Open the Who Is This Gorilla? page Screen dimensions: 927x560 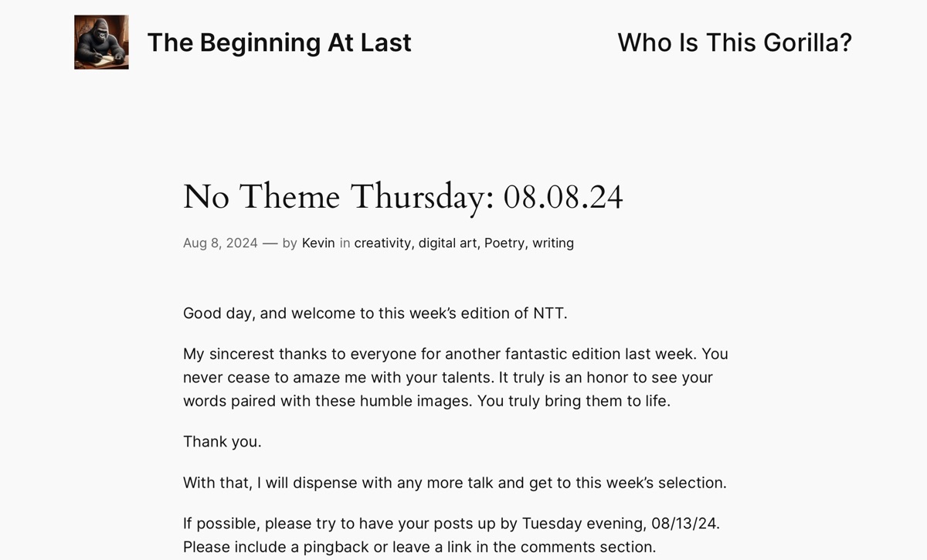tap(734, 42)
